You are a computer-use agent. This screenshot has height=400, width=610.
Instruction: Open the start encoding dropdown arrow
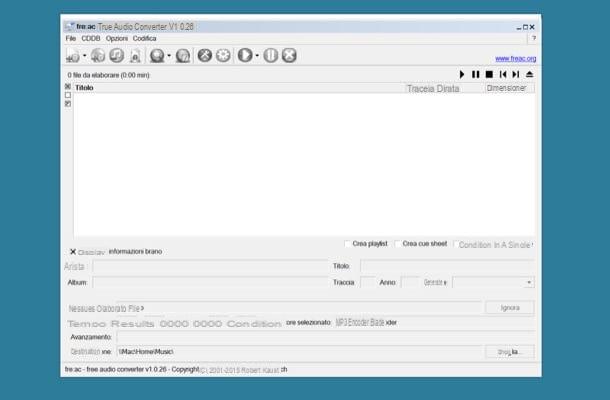[257, 56]
